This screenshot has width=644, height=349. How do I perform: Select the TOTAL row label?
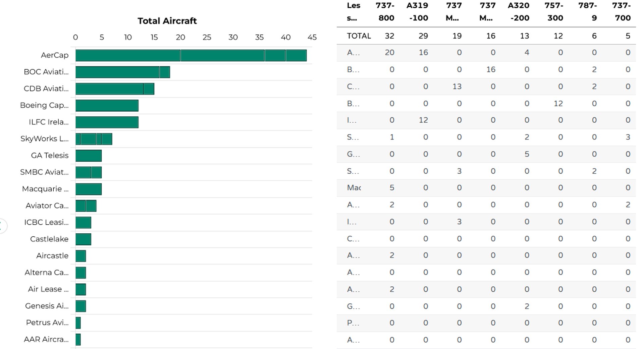click(359, 36)
